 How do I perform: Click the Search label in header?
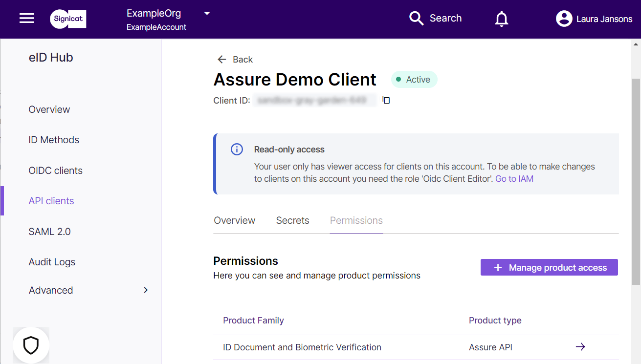(445, 18)
